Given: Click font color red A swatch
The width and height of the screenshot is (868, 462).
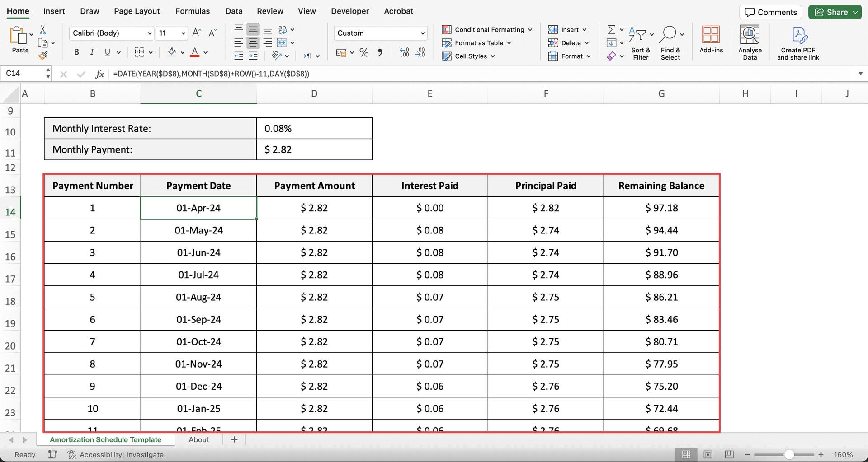Looking at the screenshot, I should (x=195, y=52).
